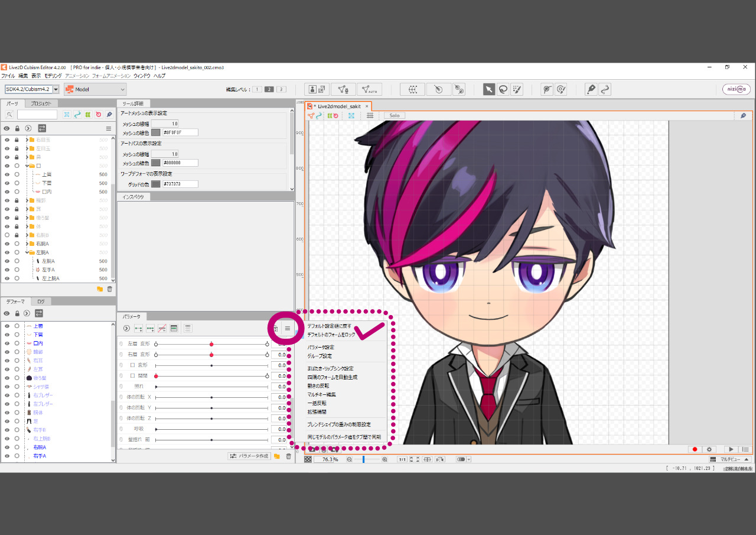Click the create rotation deformer icon
The image size is (756, 535).
point(438,89)
